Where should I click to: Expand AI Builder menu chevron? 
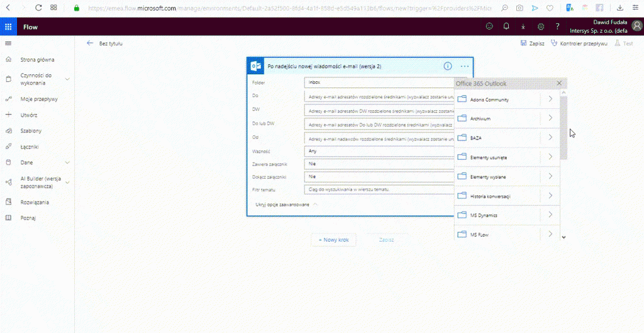point(67,182)
